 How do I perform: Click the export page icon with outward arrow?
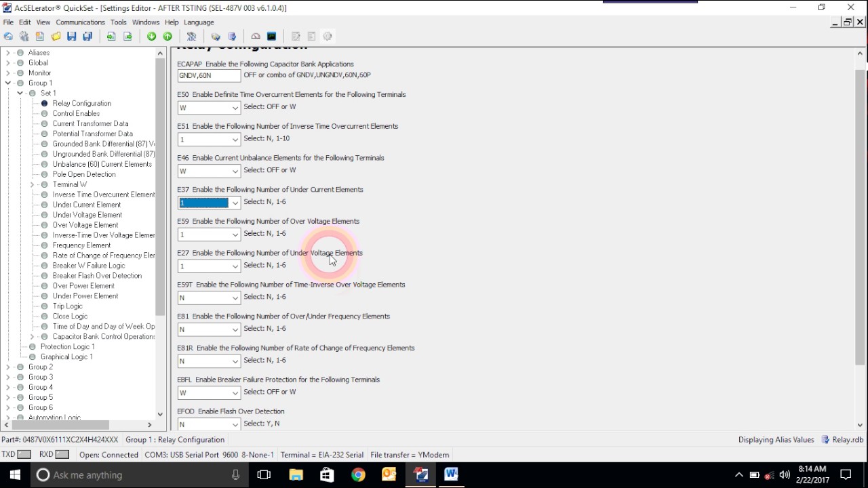click(x=127, y=37)
